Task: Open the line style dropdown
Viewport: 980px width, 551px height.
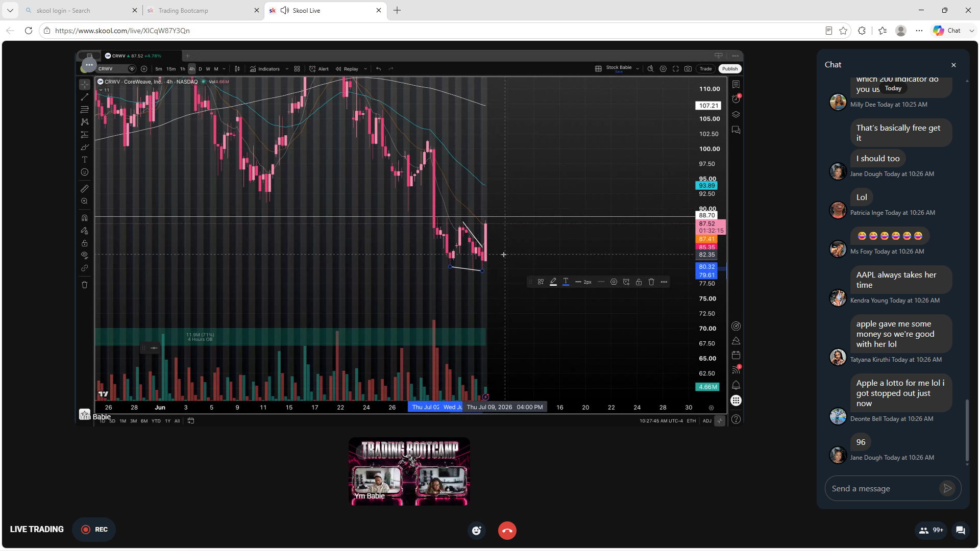Action: pos(601,282)
